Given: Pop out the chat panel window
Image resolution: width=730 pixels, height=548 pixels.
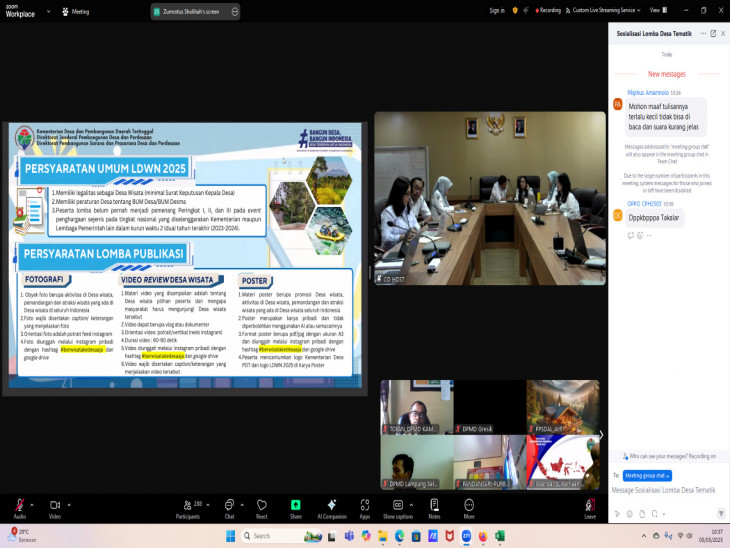Looking at the screenshot, I should tap(713, 33).
